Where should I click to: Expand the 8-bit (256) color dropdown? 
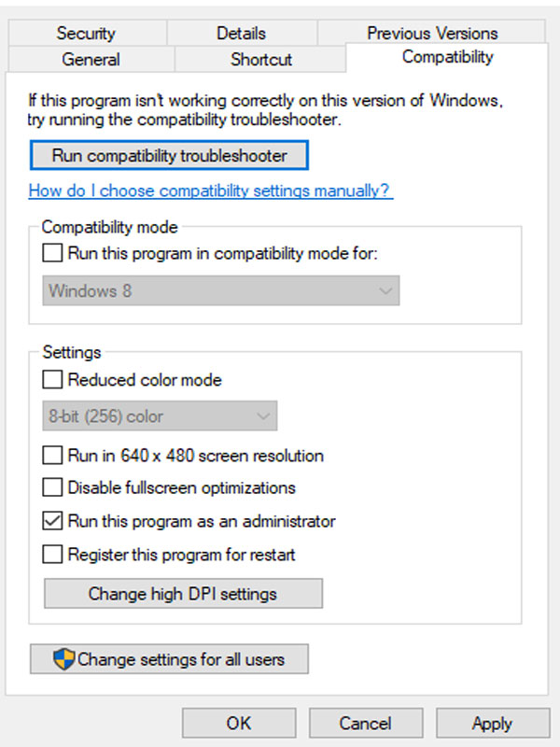coord(160,416)
